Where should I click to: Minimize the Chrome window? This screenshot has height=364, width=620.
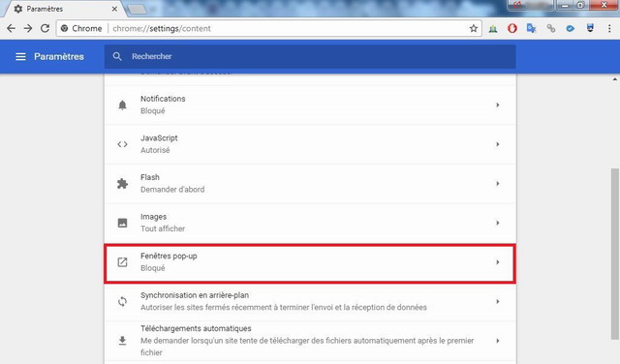pos(565,5)
